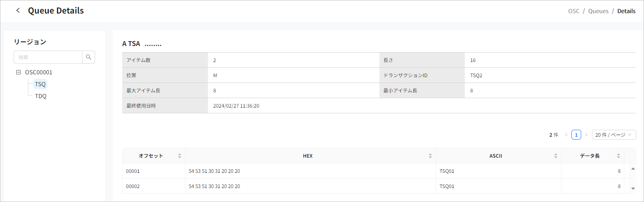This screenshot has height=202, width=644.
Task: Select page 1 in pagination
Action: pos(576,135)
